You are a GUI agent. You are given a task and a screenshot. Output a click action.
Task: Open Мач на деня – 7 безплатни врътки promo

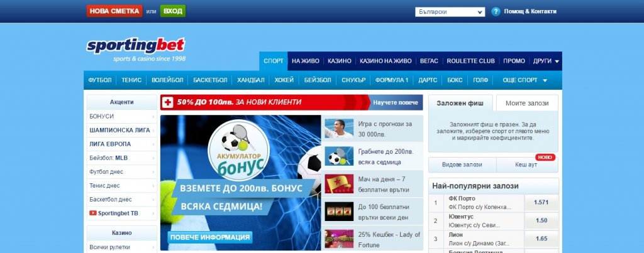(x=372, y=184)
